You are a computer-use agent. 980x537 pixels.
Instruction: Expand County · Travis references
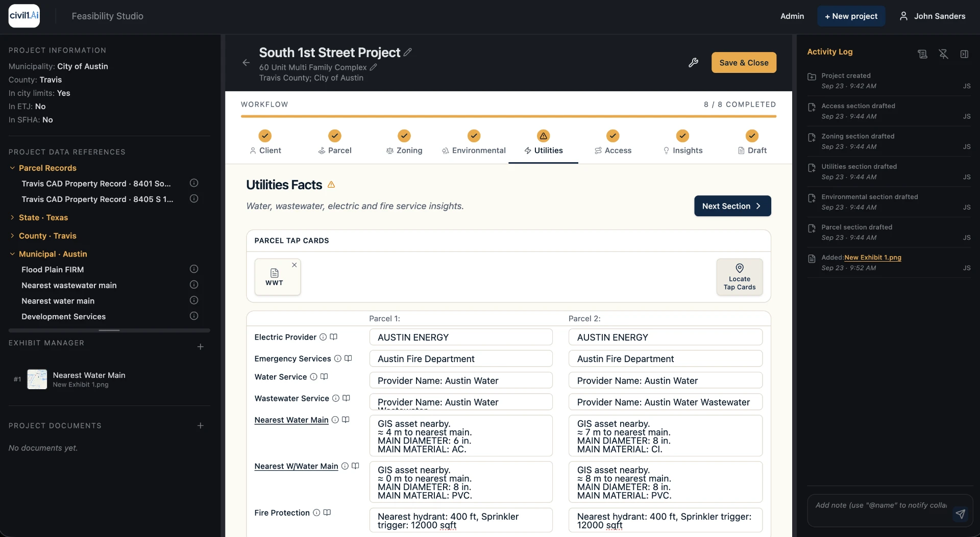(x=12, y=236)
